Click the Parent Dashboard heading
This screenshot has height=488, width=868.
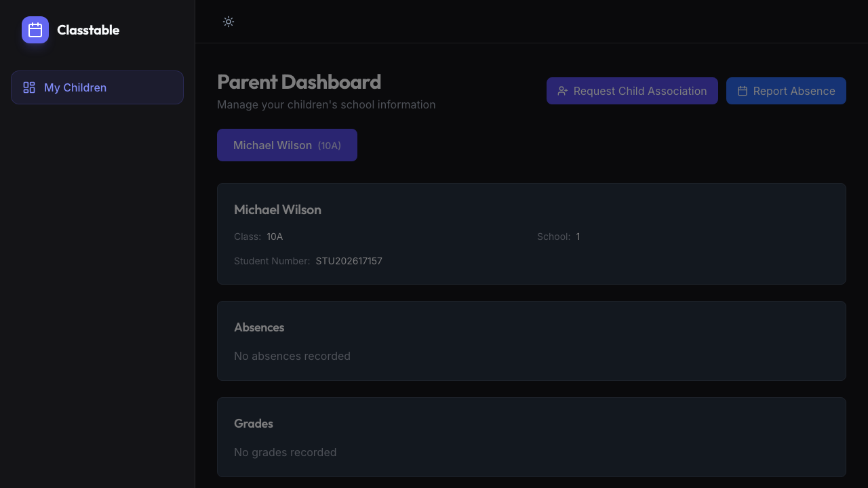pyautogui.click(x=299, y=81)
